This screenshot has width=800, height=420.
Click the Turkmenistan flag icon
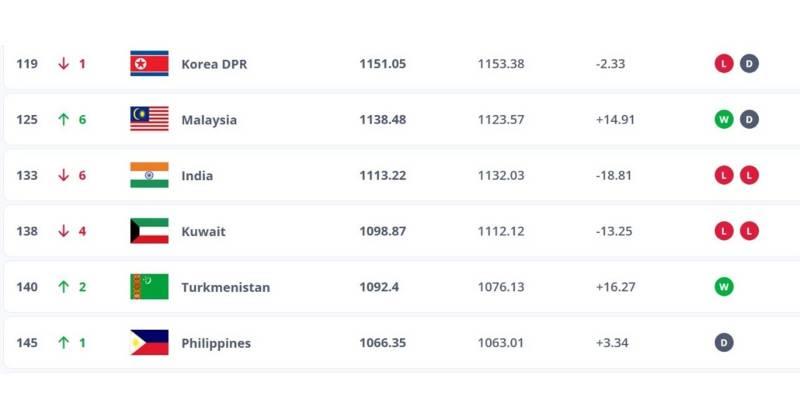[149, 287]
